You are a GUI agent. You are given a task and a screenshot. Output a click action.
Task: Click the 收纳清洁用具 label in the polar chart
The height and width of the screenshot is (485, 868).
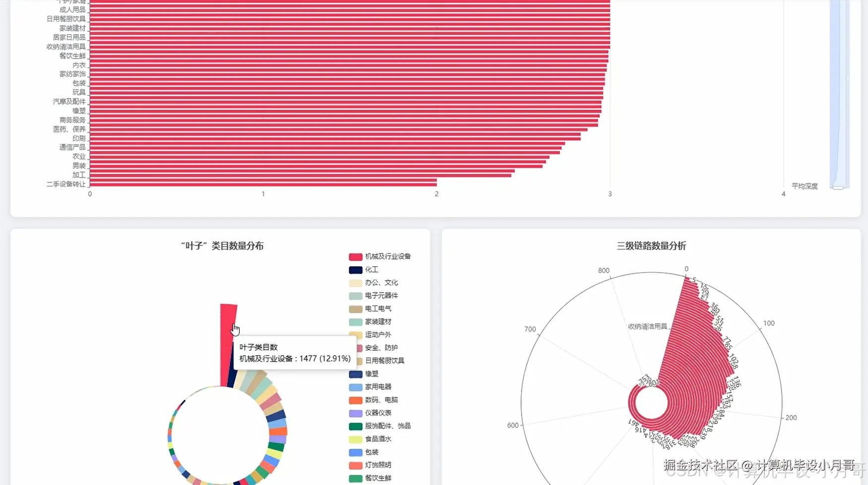click(648, 327)
